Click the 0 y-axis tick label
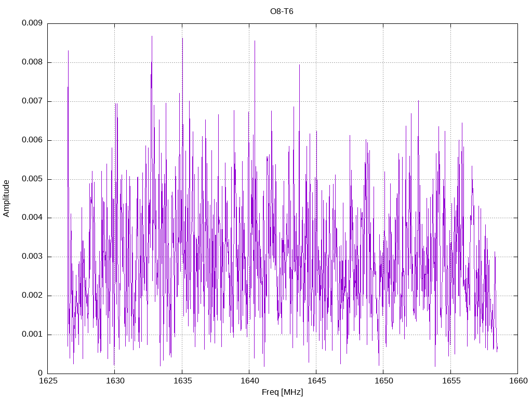Screen dimensions: 532x399 40,373
